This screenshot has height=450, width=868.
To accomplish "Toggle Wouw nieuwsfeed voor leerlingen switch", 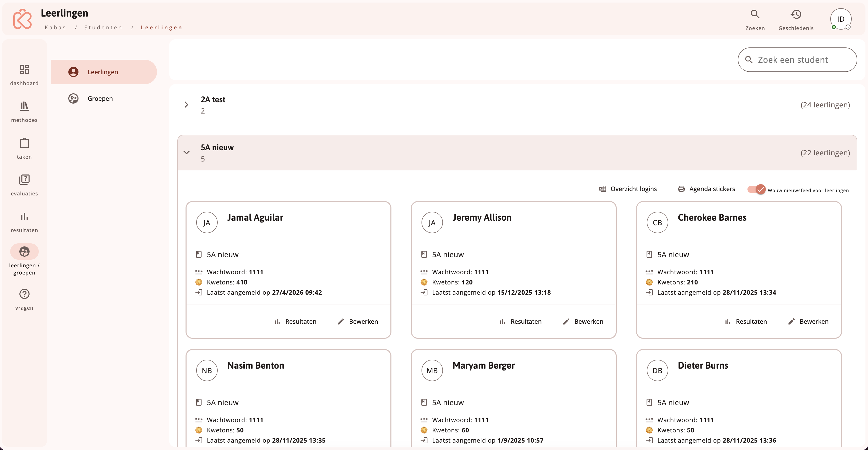I will pyautogui.click(x=756, y=189).
